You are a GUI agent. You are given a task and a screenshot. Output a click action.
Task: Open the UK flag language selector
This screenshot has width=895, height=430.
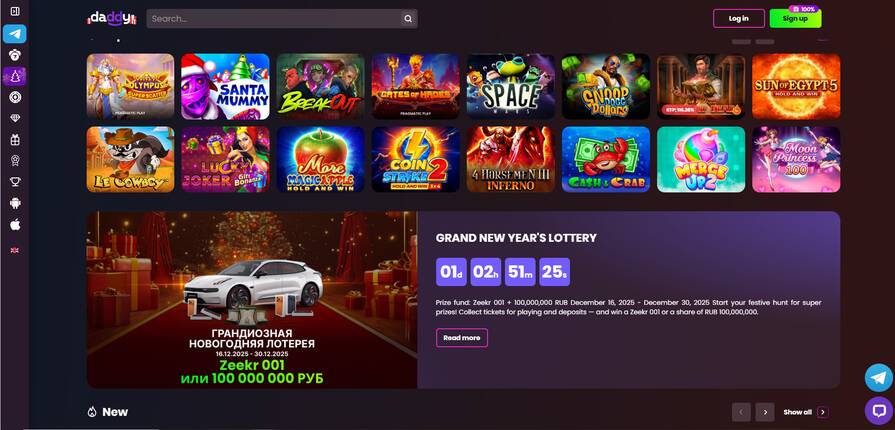pos(15,250)
